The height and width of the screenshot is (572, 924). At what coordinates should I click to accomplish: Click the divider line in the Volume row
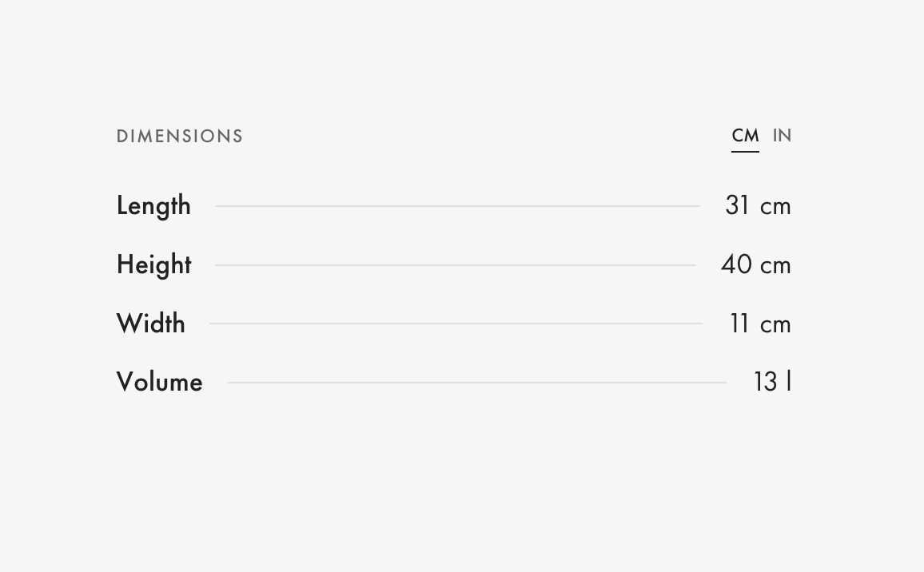(476, 383)
